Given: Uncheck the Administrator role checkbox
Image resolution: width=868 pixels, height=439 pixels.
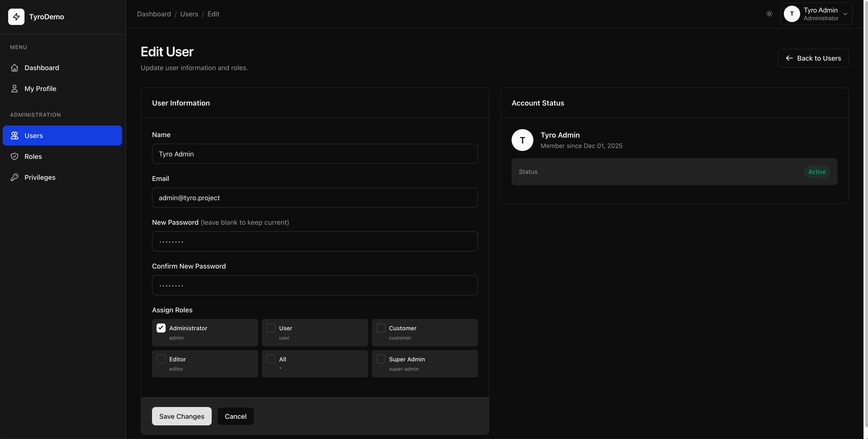Looking at the screenshot, I should tap(161, 328).
